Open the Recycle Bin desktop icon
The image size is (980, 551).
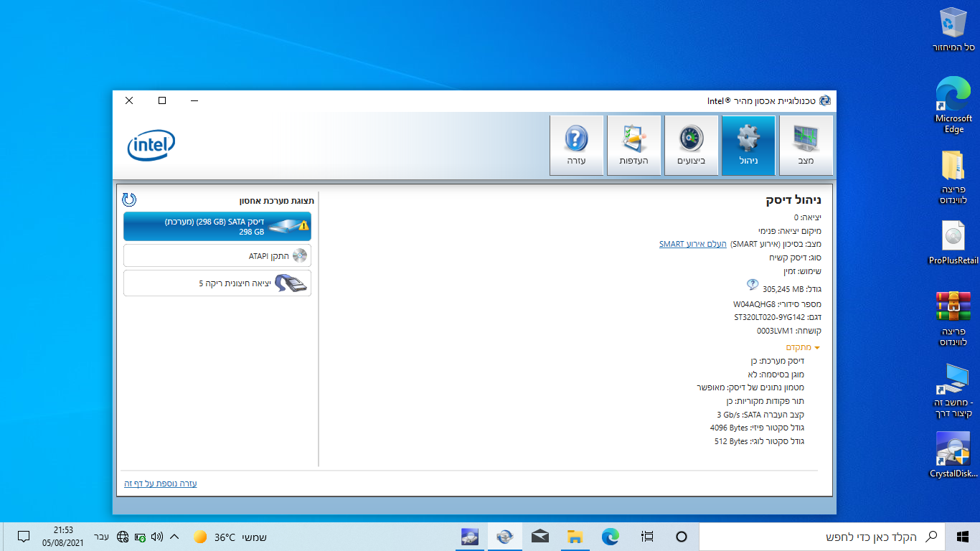pyautogui.click(x=953, y=30)
